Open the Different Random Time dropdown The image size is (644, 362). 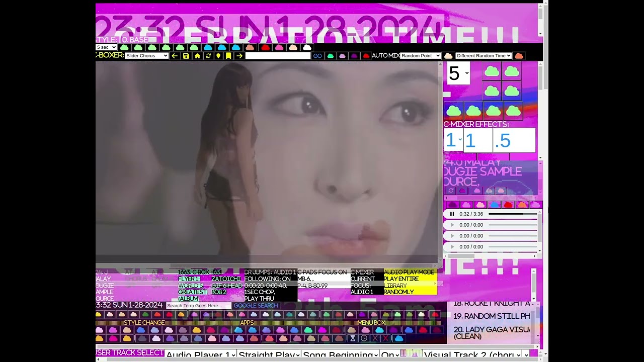484,56
